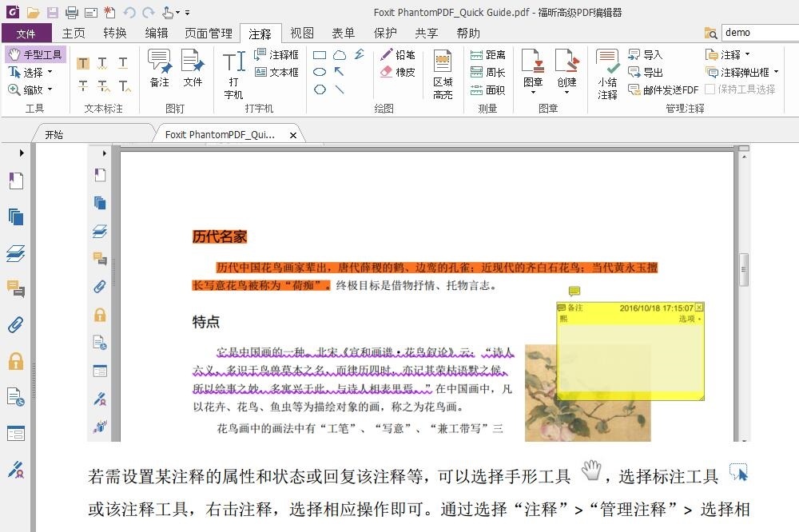Screen dimensions: 799x532
Task: Select the 手型工具 hand tool
Action: tap(35, 54)
